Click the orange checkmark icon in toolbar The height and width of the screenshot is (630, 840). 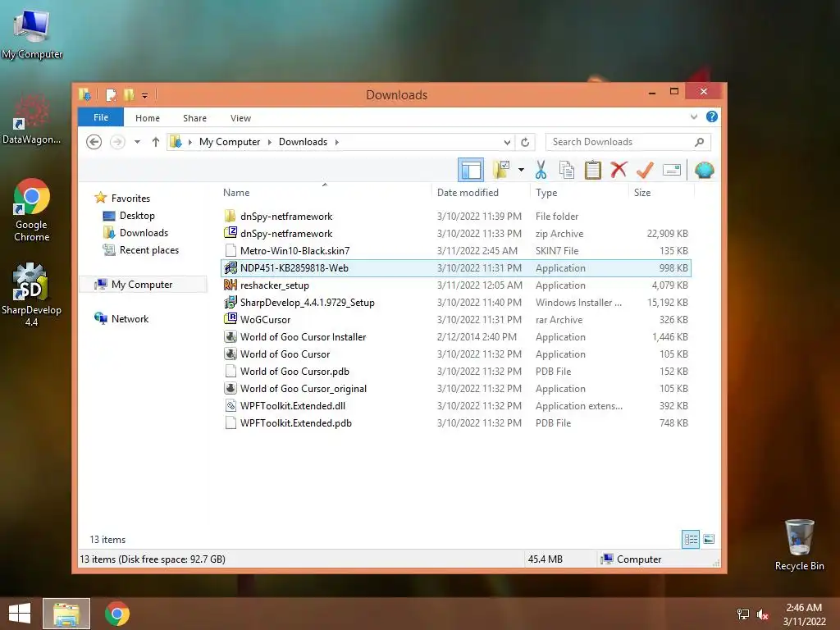(x=645, y=170)
